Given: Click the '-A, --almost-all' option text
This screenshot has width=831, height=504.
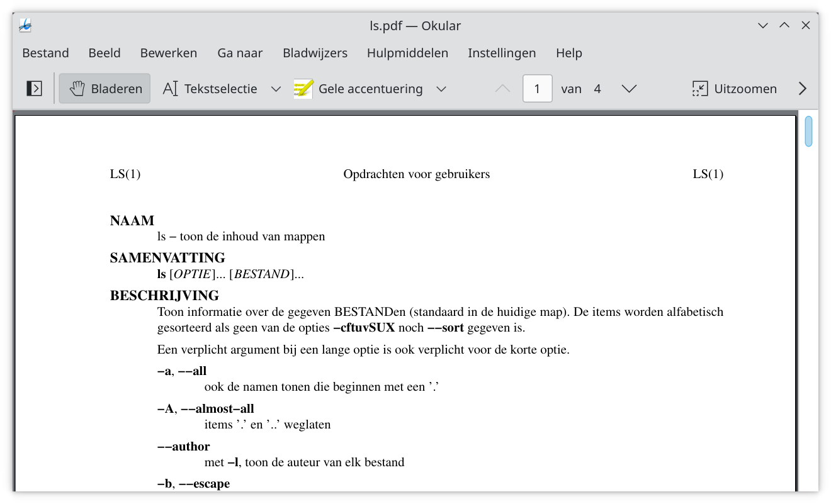Looking at the screenshot, I should 206,409.
